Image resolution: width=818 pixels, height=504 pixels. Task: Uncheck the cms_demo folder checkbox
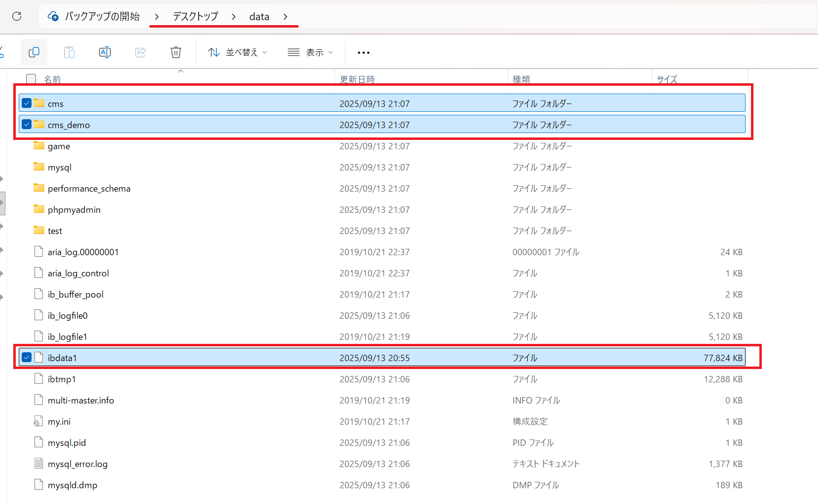point(27,124)
